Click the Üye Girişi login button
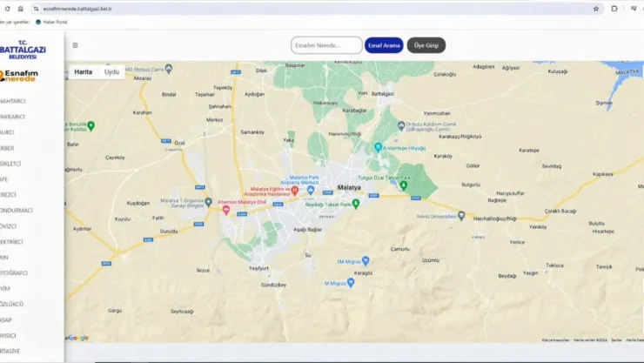 (x=426, y=45)
